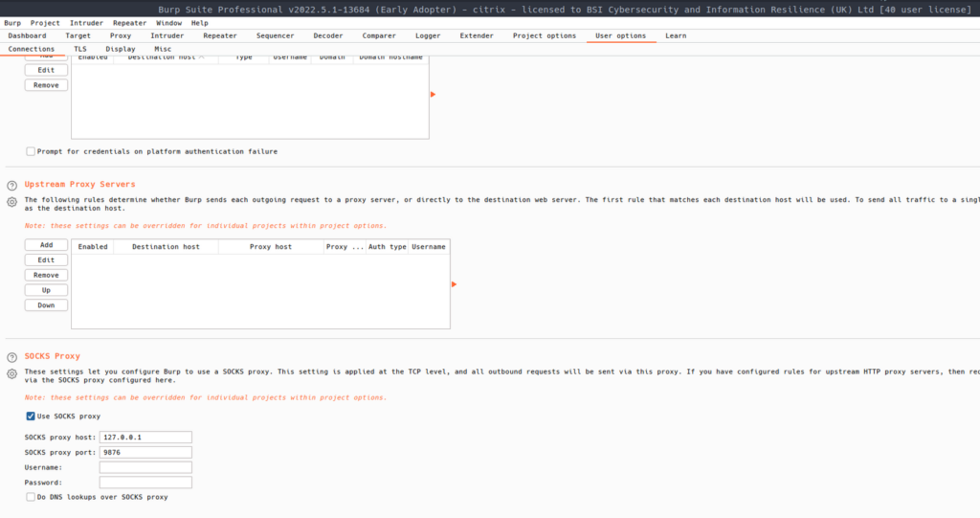Click the SOCKS Username field
The image size is (980, 518).
(145, 467)
